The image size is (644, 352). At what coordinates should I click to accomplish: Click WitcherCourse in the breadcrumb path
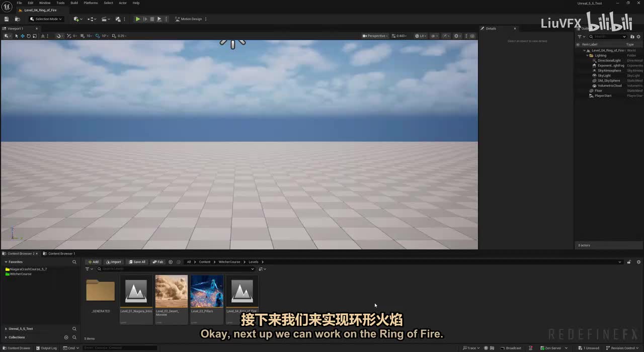coord(229,262)
